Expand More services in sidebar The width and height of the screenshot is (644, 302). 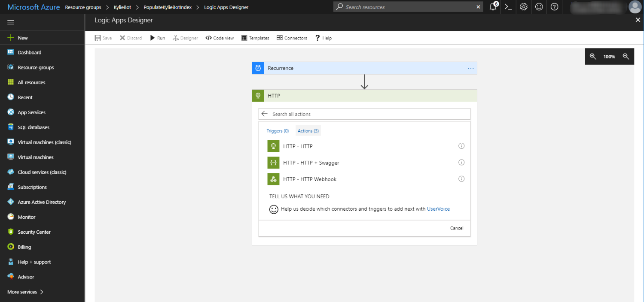pos(25,292)
